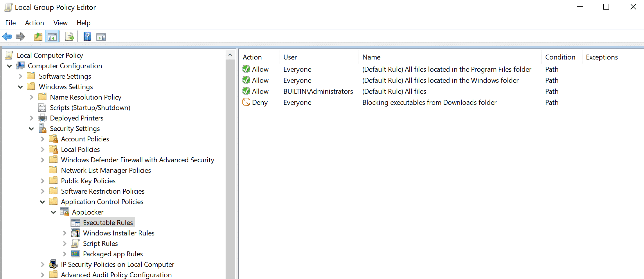644x279 pixels.
Task: Select Script Rules in the tree
Action: tap(100, 244)
